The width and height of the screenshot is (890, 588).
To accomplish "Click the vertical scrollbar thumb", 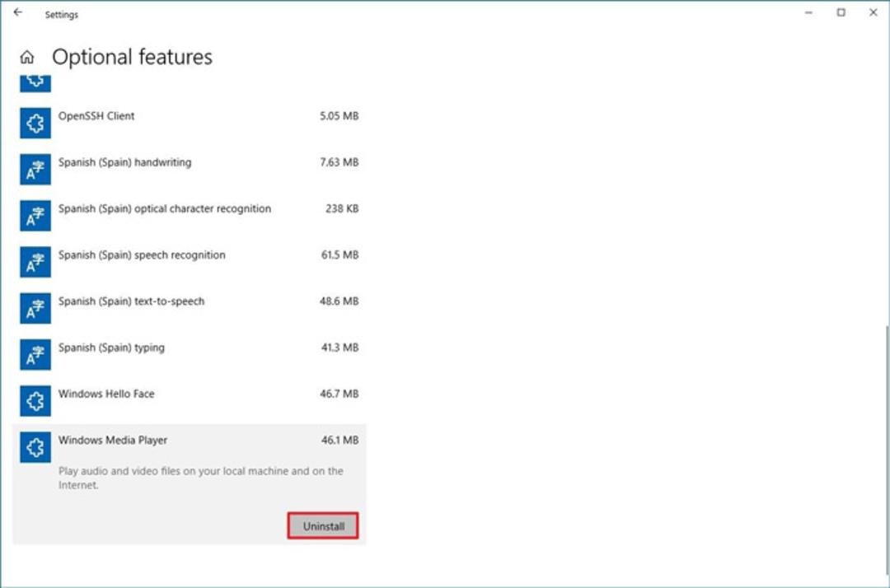I will click(888, 454).
